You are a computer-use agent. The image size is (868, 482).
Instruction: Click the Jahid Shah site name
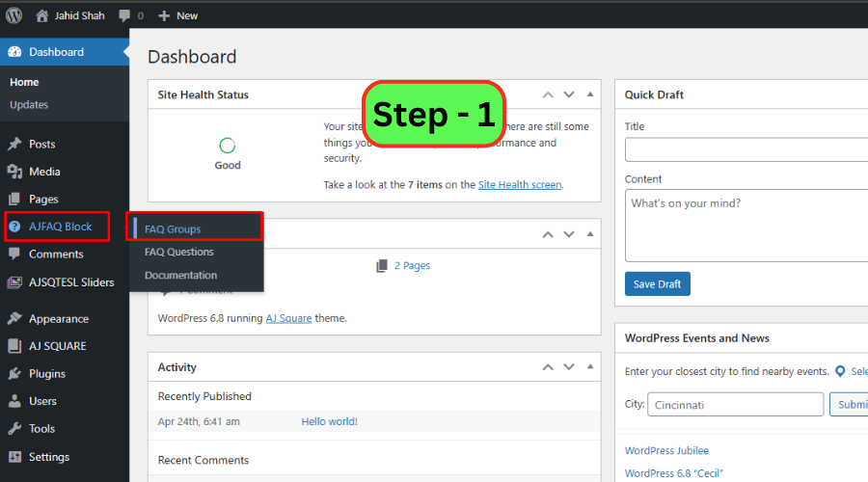point(79,16)
